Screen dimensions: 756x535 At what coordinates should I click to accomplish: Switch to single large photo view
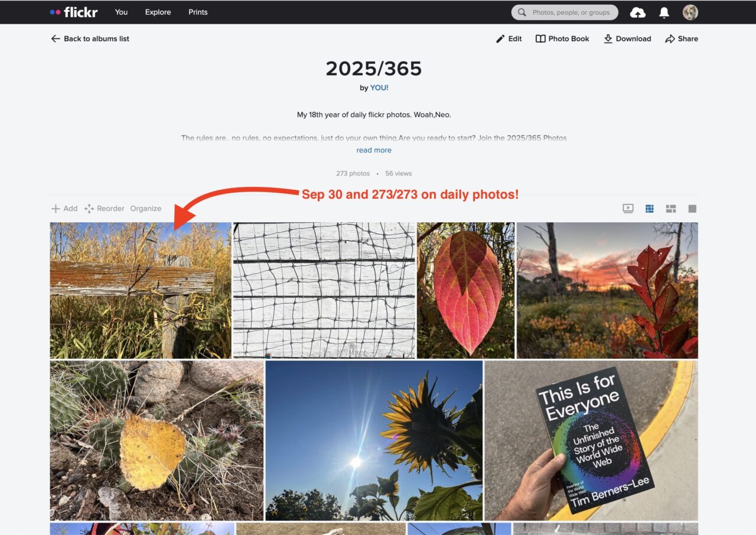pos(692,209)
